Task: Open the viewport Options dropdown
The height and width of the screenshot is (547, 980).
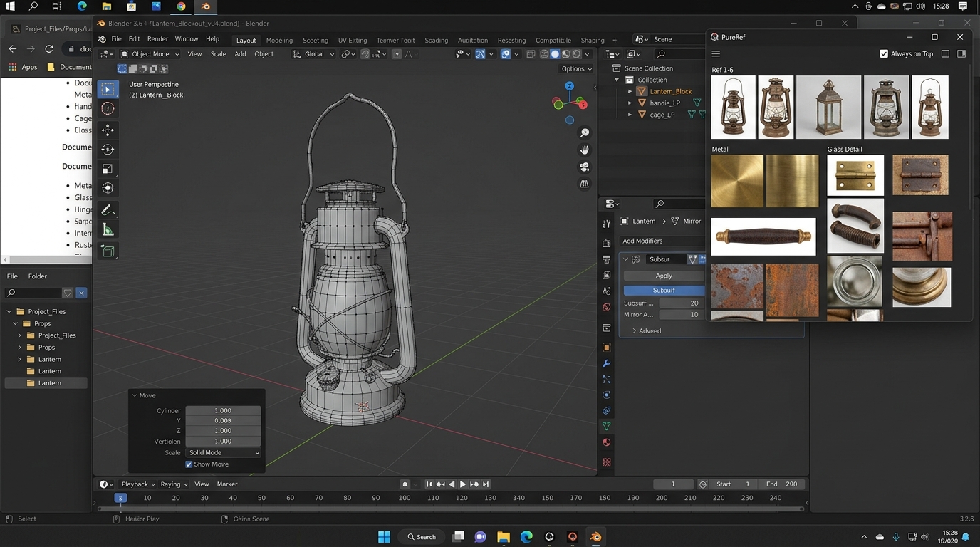Action: (576, 69)
